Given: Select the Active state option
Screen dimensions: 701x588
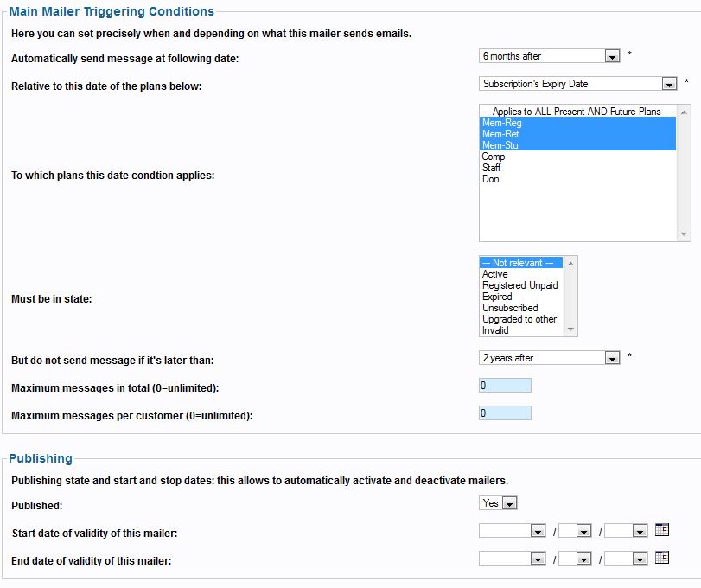Looking at the screenshot, I should 521,274.
